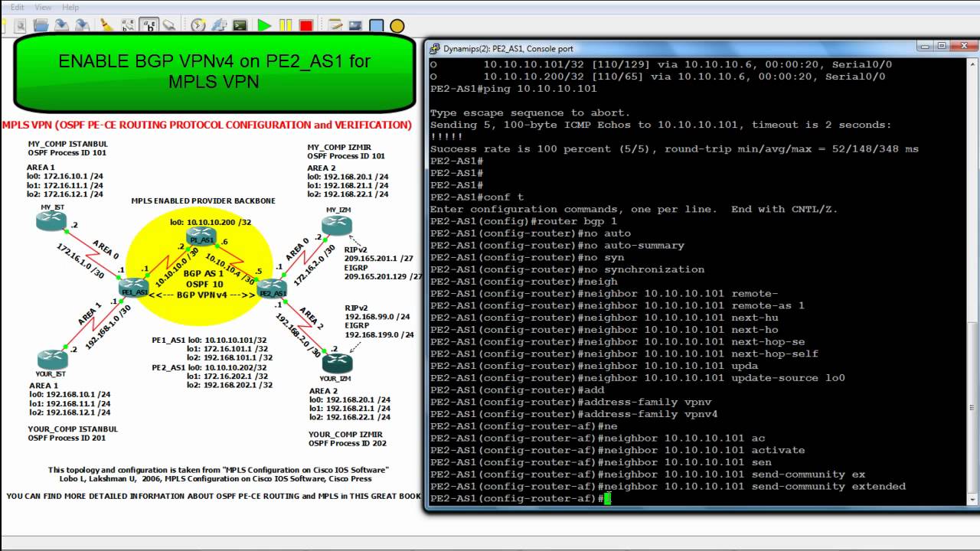Select the MY_IST router in topology
Viewport: 980px width, 551px height.
51,220
